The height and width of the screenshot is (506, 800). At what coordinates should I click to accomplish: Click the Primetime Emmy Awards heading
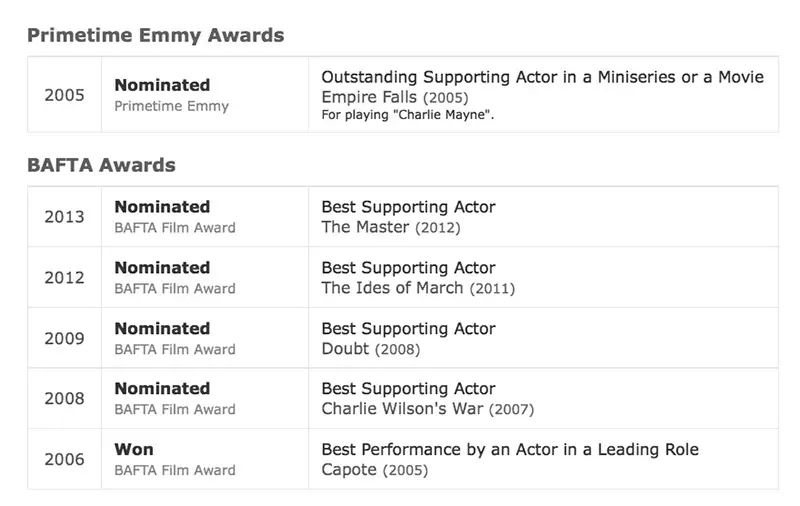pyautogui.click(x=156, y=35)
